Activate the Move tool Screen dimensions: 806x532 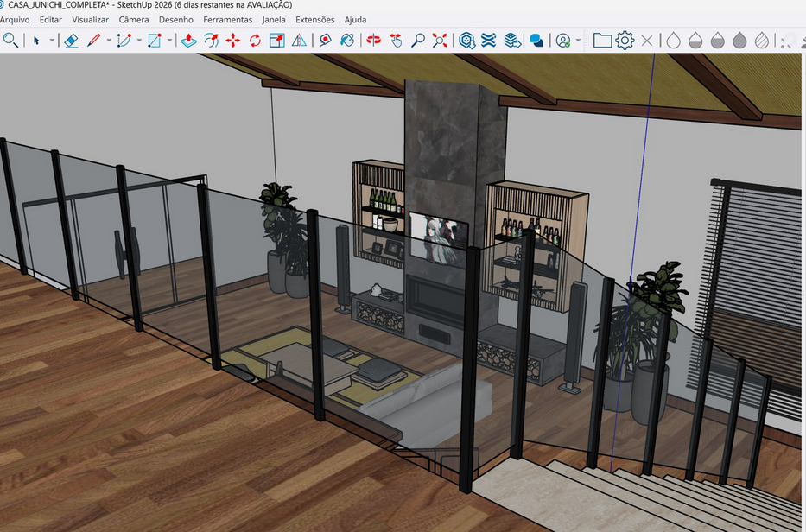click(x=233, y=40)
